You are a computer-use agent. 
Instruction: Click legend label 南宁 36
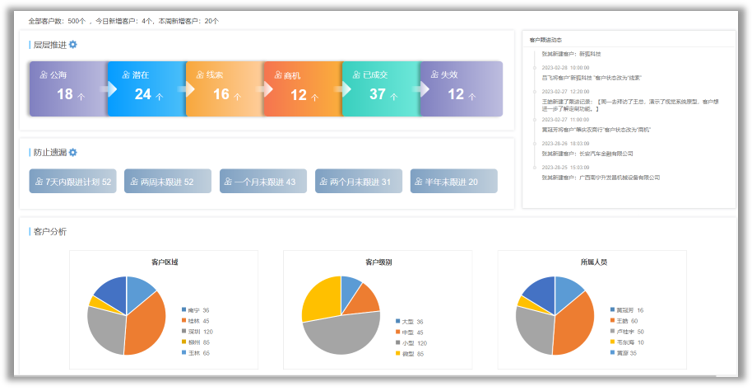click(199, 310)
